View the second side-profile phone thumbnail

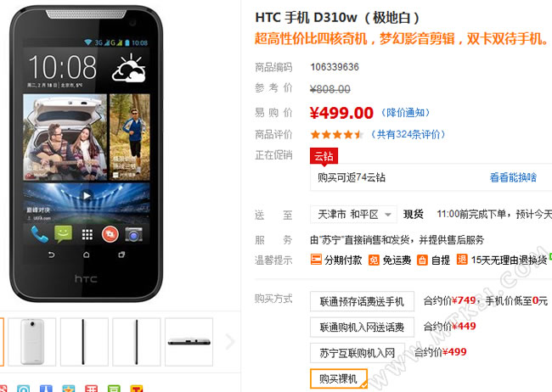(137, 342)
